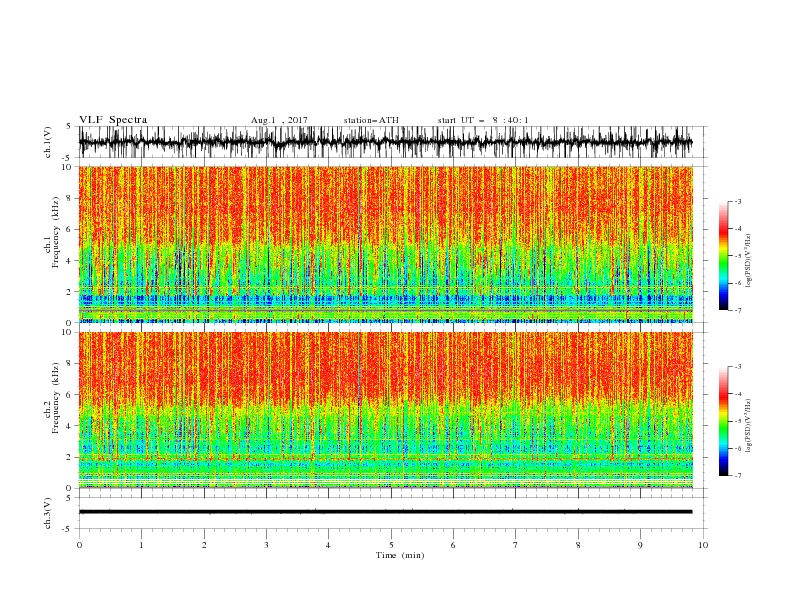Click the 'Aug.1 , 2017' date label
Viewport: 792px width, 612px height.
(279, 120)
